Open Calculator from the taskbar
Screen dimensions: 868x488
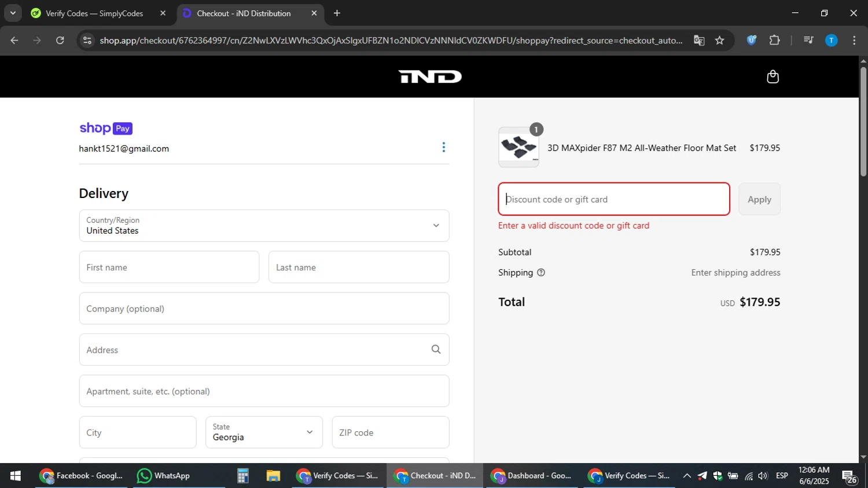pos(242,476)
